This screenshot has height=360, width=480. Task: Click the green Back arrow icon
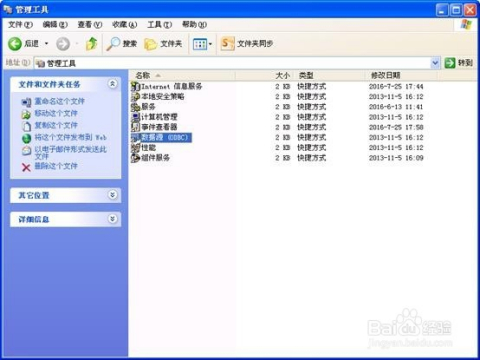coord(15,44)
